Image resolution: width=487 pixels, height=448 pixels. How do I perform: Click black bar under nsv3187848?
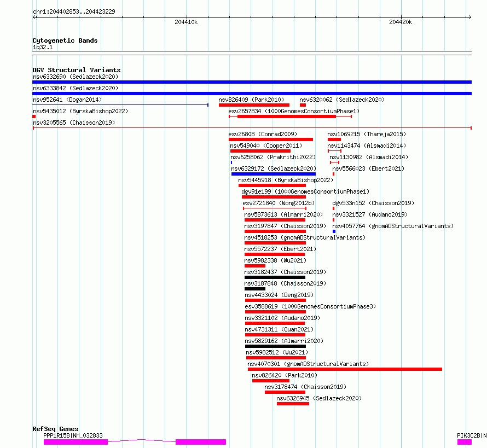click(255, 289)
